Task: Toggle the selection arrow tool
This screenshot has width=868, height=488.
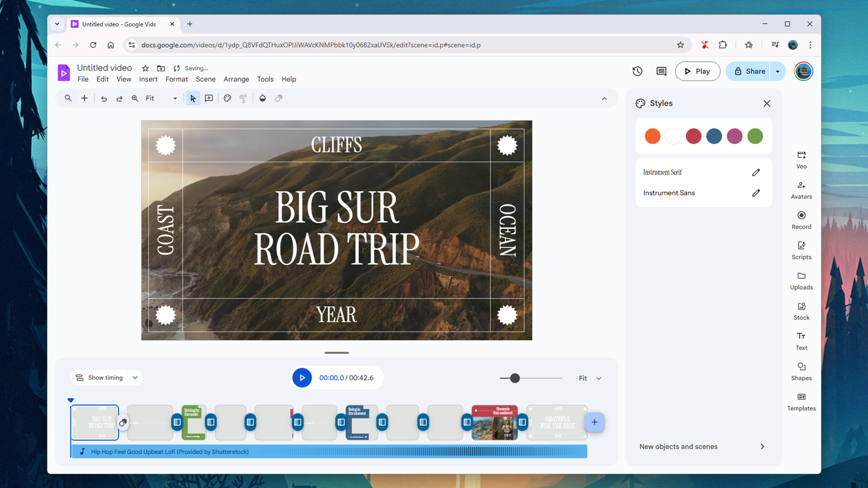Action: pyautogui.click(x=193, y=98)
